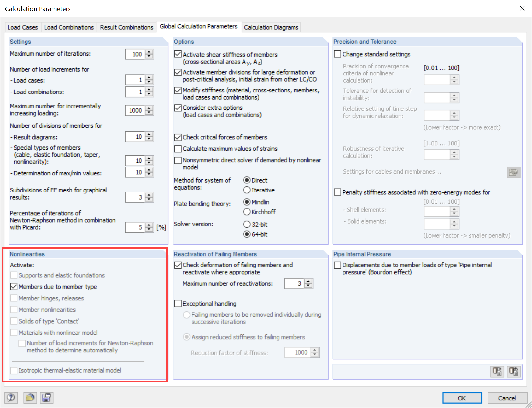Uncheck Members due to member type
This screenshot has height=408, width=532.
tap(14, 287)
